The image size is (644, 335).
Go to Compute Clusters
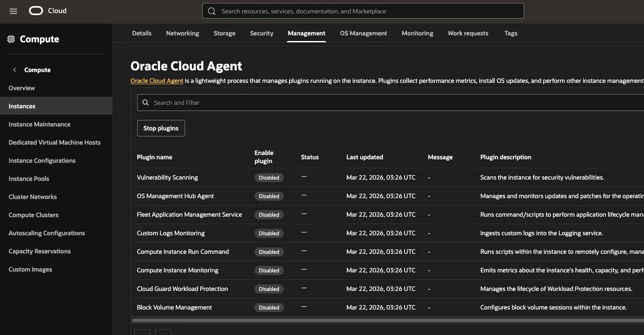point(56,215)
